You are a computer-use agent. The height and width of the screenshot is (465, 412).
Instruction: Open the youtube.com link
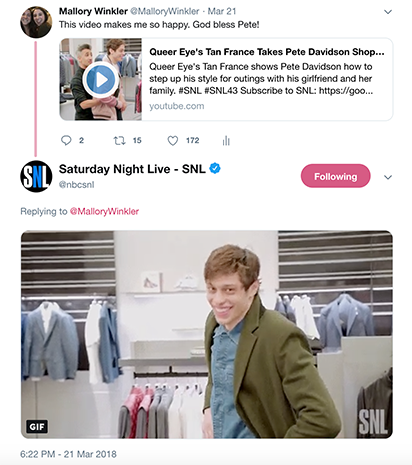177,106
